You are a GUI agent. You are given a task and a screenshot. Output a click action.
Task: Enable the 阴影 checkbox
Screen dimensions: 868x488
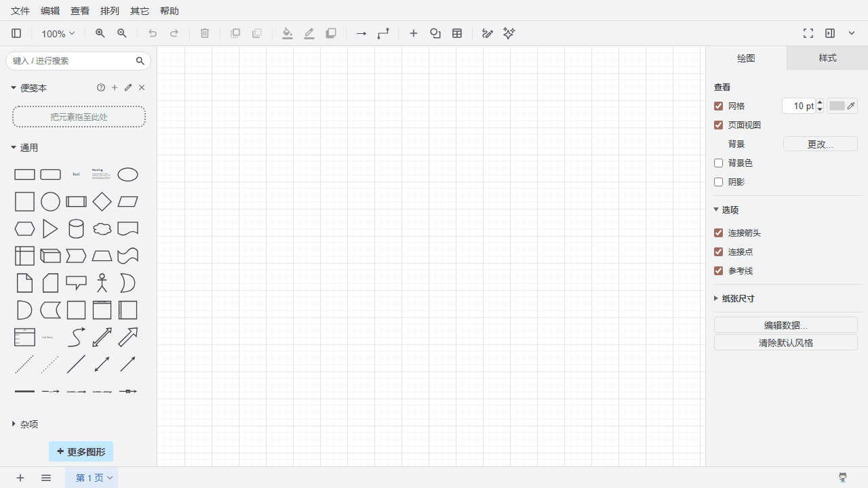[x=719, y=182]
